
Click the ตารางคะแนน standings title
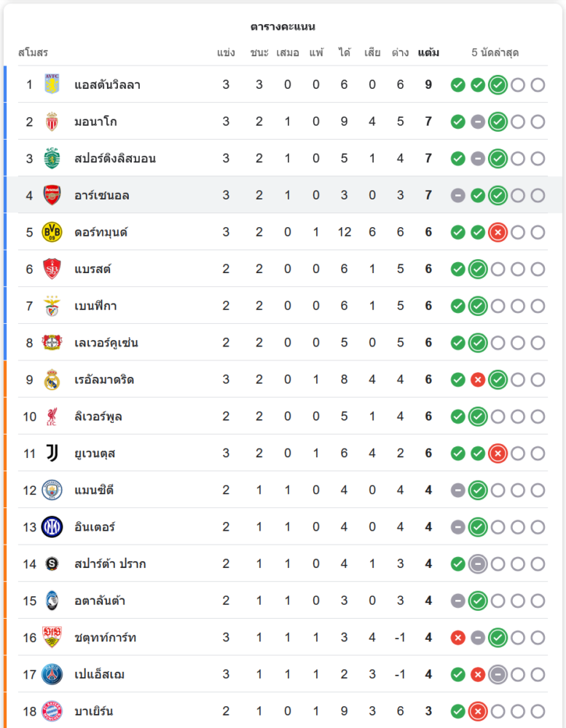pyautogui.click(x=283, y=27)
